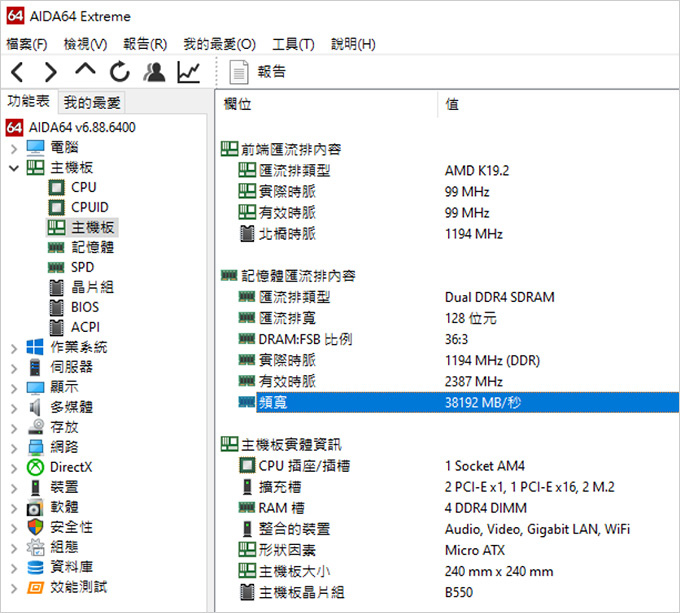Viewport: 680px width, 613px height.
Task: Click the orange benchmark icon for 效能測試
Action: tap(35, 587)
